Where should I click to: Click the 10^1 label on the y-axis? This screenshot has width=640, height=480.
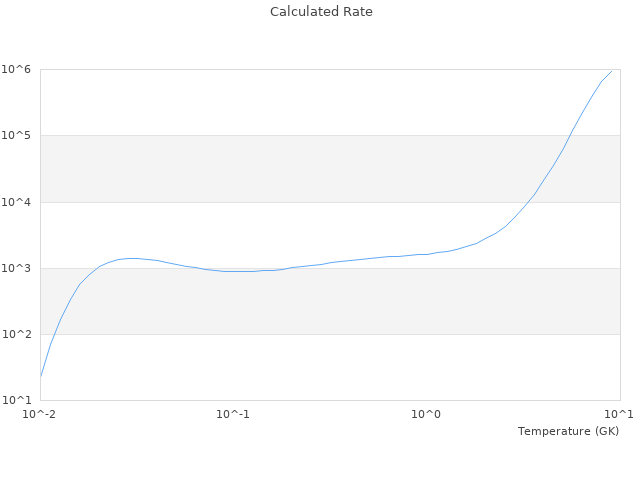pos(17,400)
